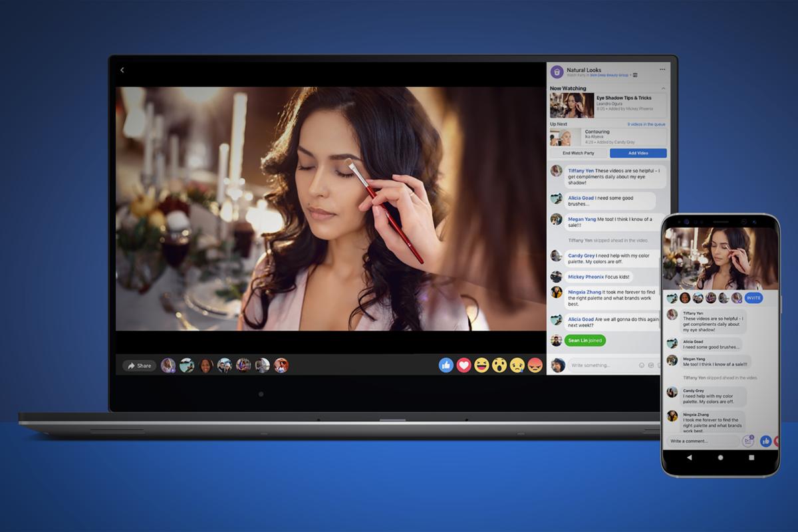The height and width of the screenshot is (532, 798).
Task: Click the blue Add Video button
Action: 638,153
